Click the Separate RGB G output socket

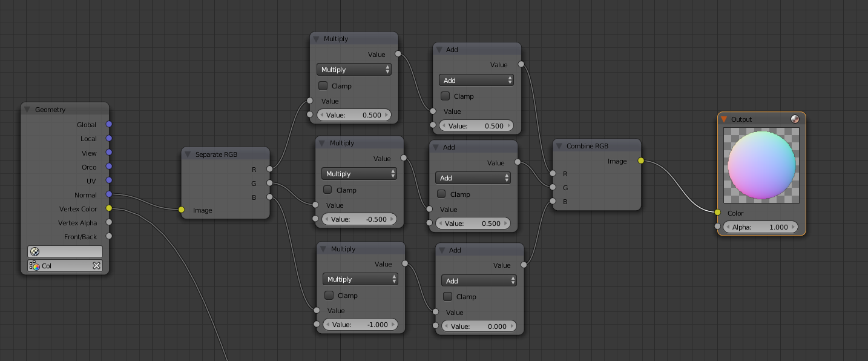click(x=269, y=183)
